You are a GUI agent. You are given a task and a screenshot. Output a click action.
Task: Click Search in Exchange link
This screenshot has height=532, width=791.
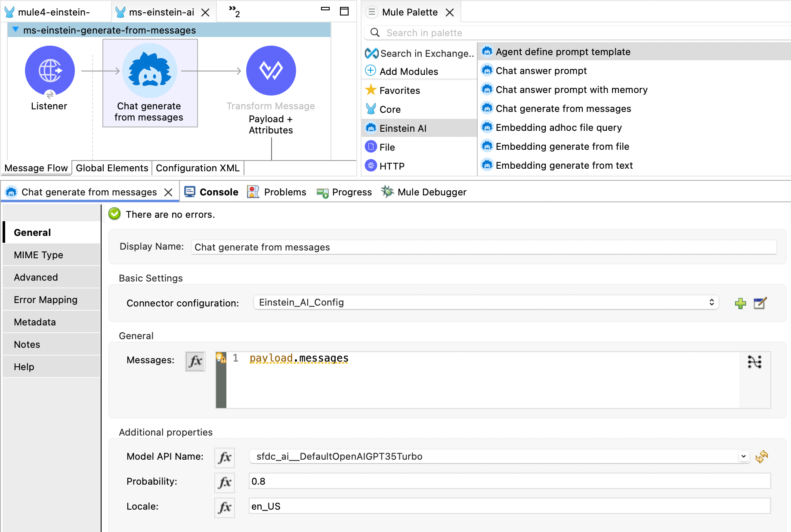click(420, 53)
